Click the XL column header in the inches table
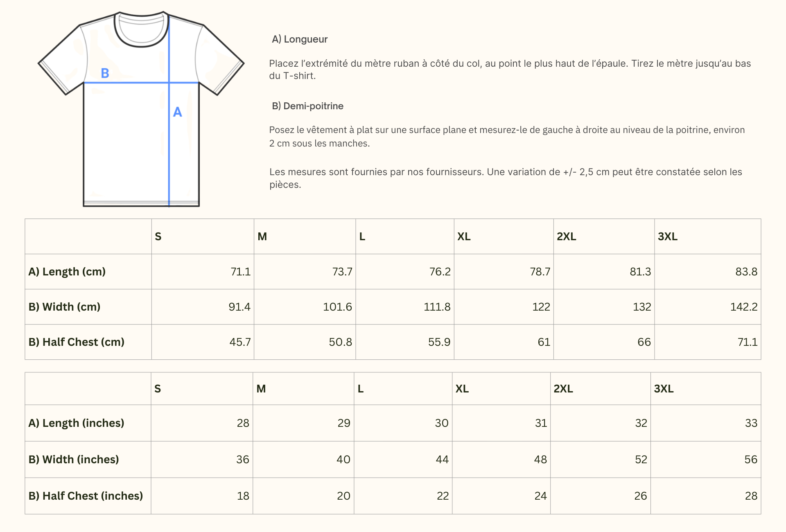This screenshot has height=532, width=786. click(462, 389)
